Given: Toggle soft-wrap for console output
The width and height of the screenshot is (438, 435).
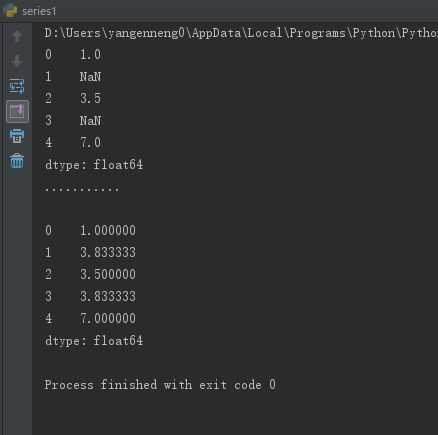Looking at the screenshot, I should (17, 86).
